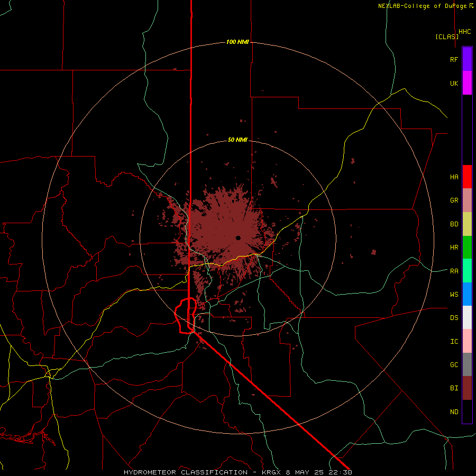Viewport: 476px width, 476px height.
Task: Click the HR legend label
Action: (454, 248)
